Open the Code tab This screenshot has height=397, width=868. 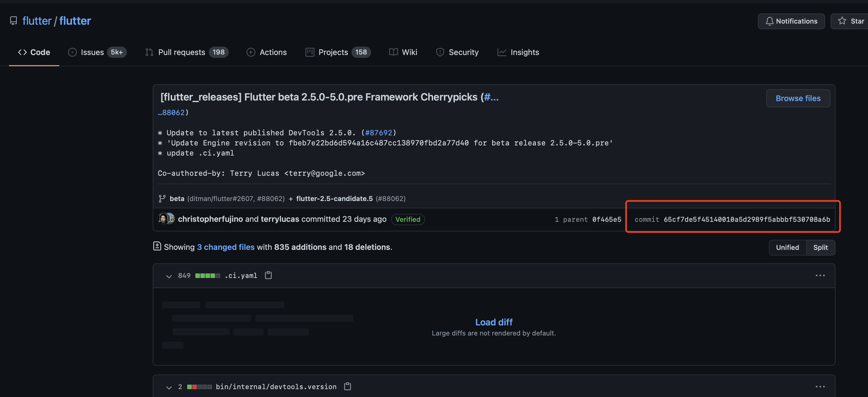(x=34, y=52)
